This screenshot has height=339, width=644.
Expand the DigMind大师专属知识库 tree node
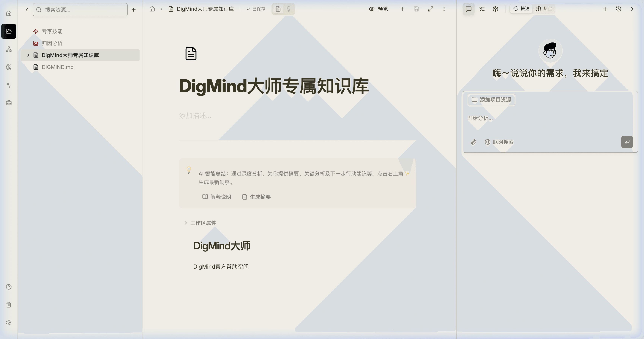[28, 55]
